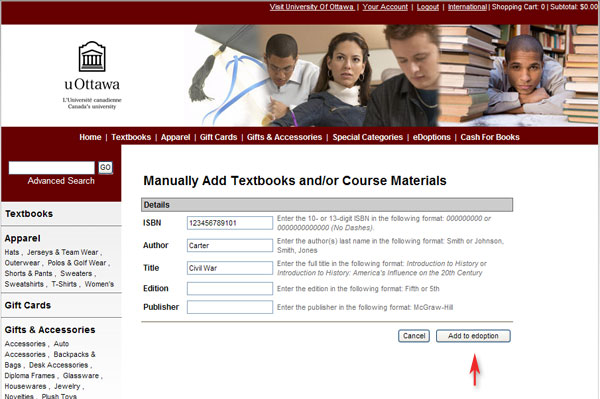Select Sweaters link in sidebar

pos(76,274)
